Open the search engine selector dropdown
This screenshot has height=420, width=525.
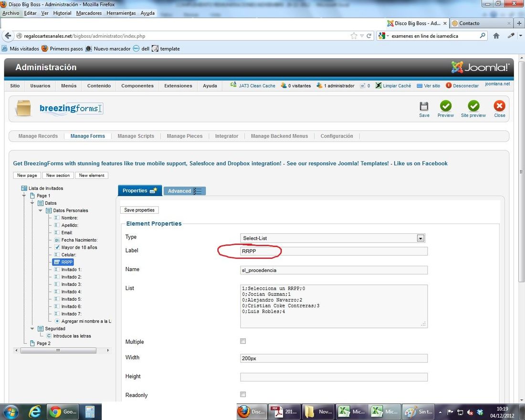click(384, 36)
